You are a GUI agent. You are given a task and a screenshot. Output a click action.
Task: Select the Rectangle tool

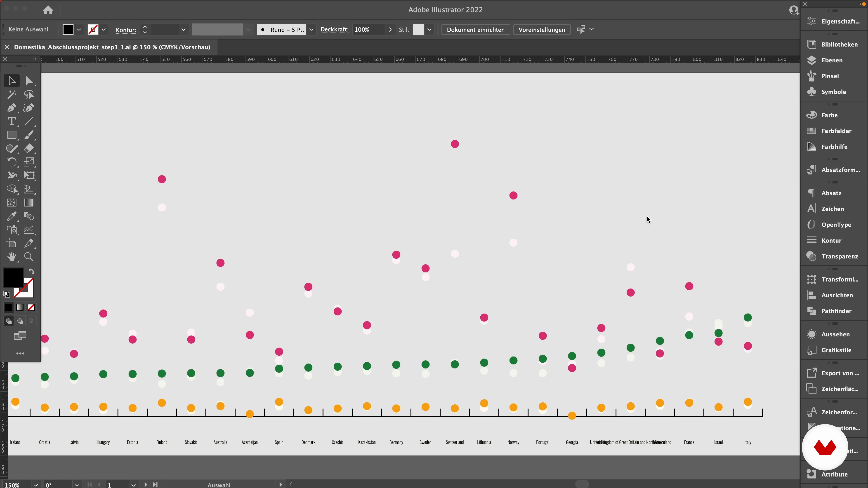12,135
